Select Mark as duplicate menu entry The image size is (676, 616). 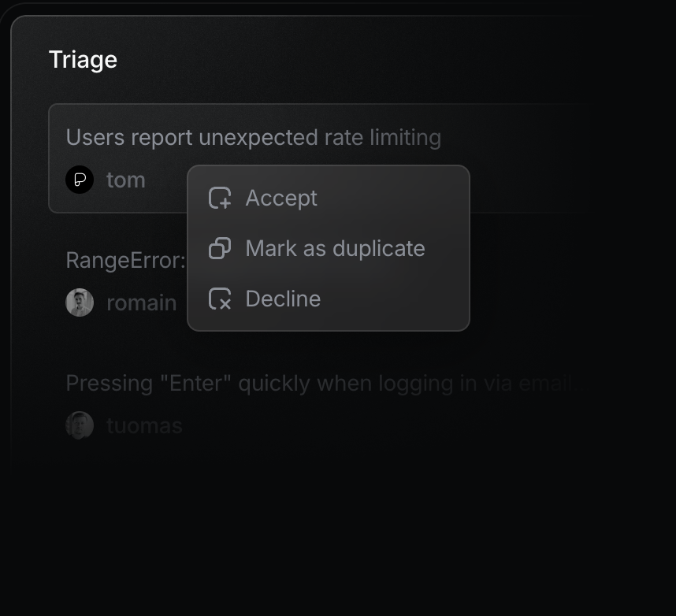point(335,248)
